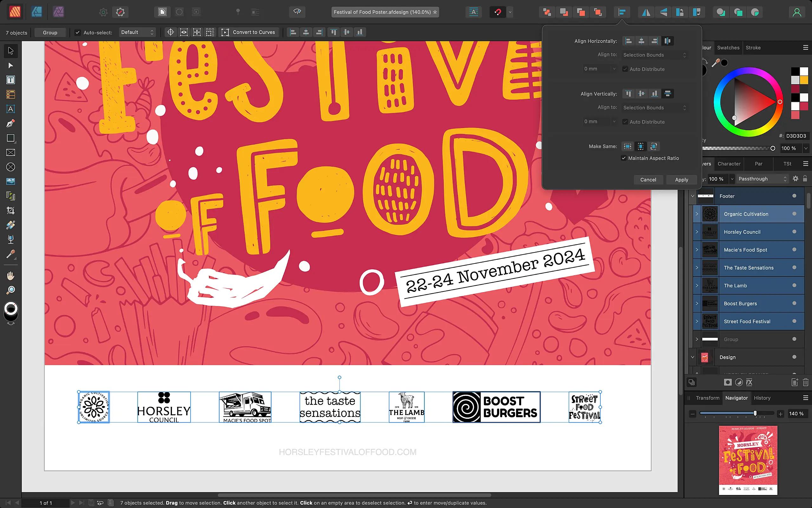Toggle Maintain Aspect Ratio checkbox
Screen dimensions: 812x508
coord(624,158)
